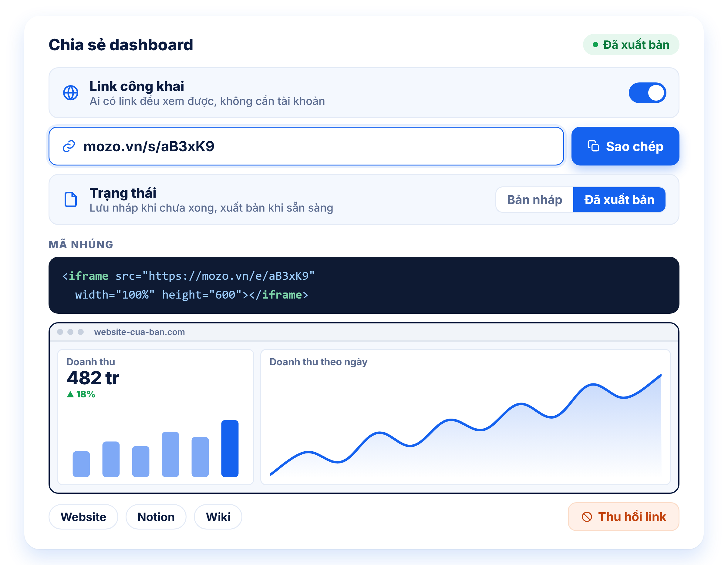This screenshot has height=565, width=728.
Task: Focus the mozo.vn/s/aB3xK9 link field
Action: click(x=306, y=146)
